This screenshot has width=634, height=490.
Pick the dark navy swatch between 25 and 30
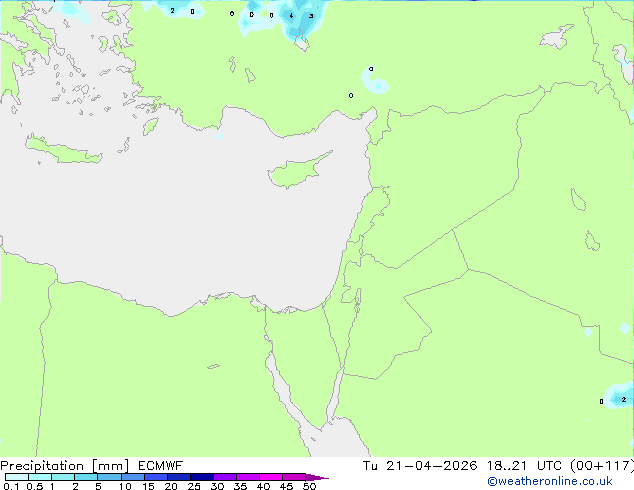pyautogui.click(x=202, y=477)
